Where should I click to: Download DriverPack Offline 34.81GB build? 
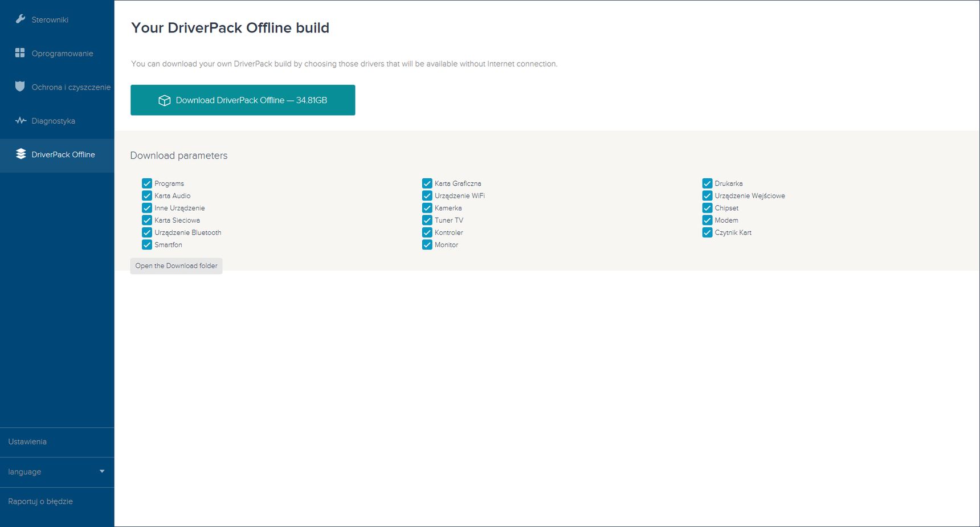tap(243, 100)
